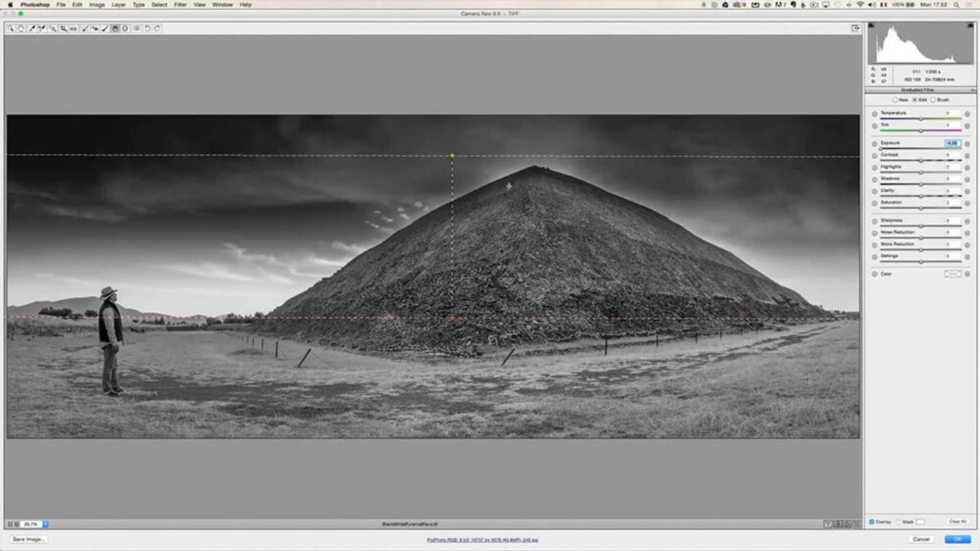Open the ProPhoto RGB workflow options link
Viewport: 980px width, 551px height.
tap(482, 540)
